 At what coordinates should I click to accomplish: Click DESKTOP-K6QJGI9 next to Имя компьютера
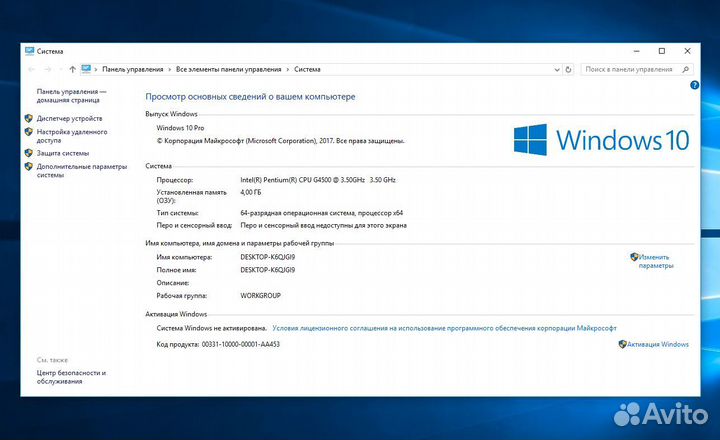pos(268,257)
